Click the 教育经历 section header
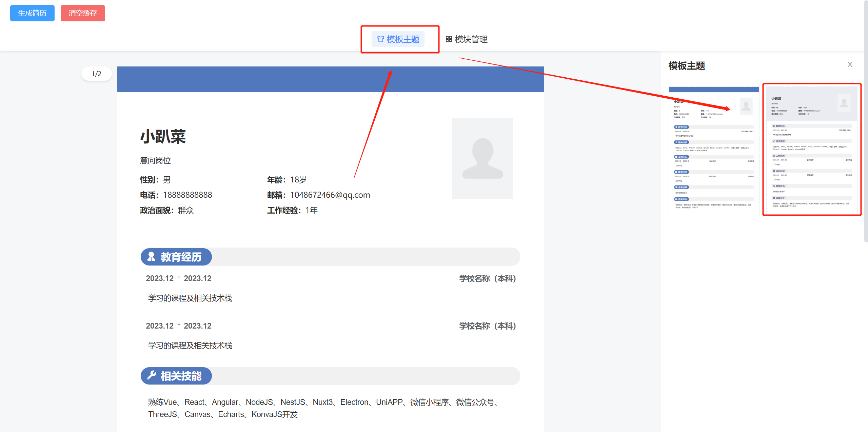The width and height of the screenshot is (868, 432). pos(181,257)
